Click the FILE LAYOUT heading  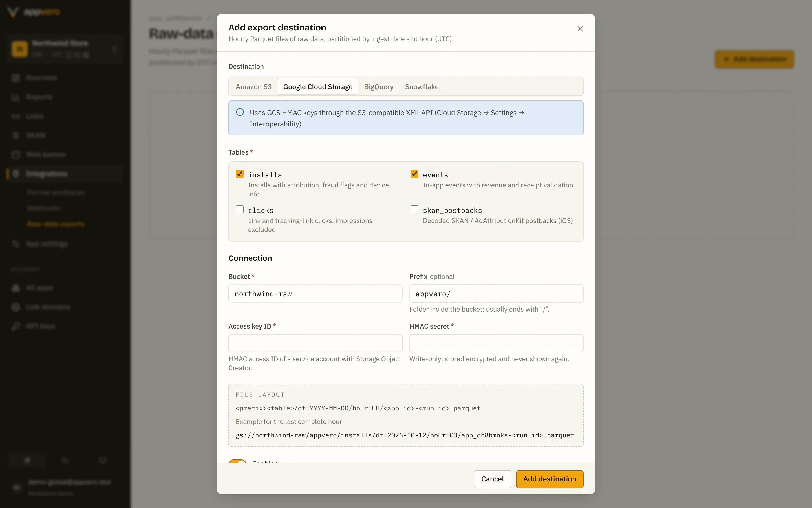(260, 395)
